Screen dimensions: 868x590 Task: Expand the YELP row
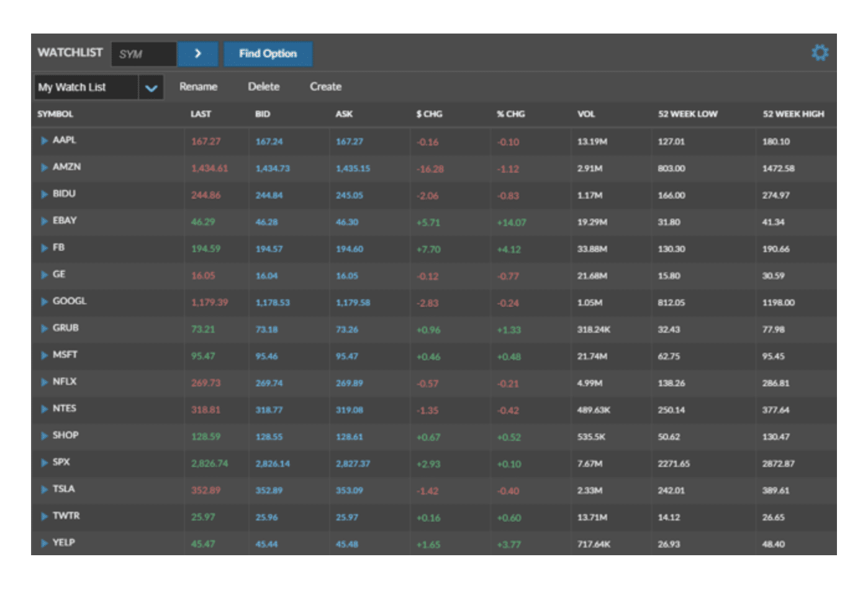coord(44,543)
